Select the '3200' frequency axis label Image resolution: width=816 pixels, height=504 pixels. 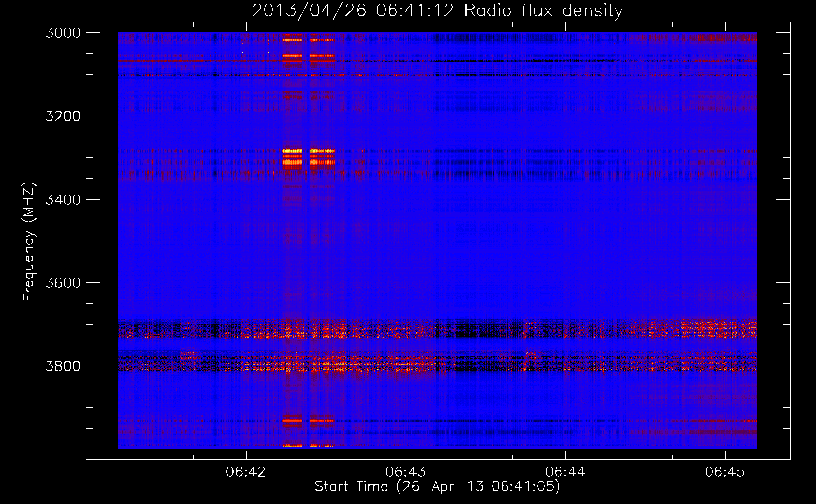(x=63, y=116)
